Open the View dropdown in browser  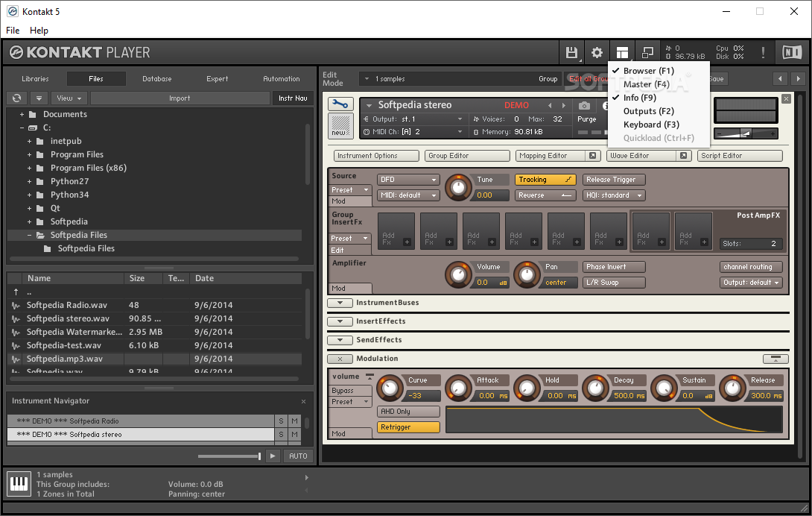[69, 98]
